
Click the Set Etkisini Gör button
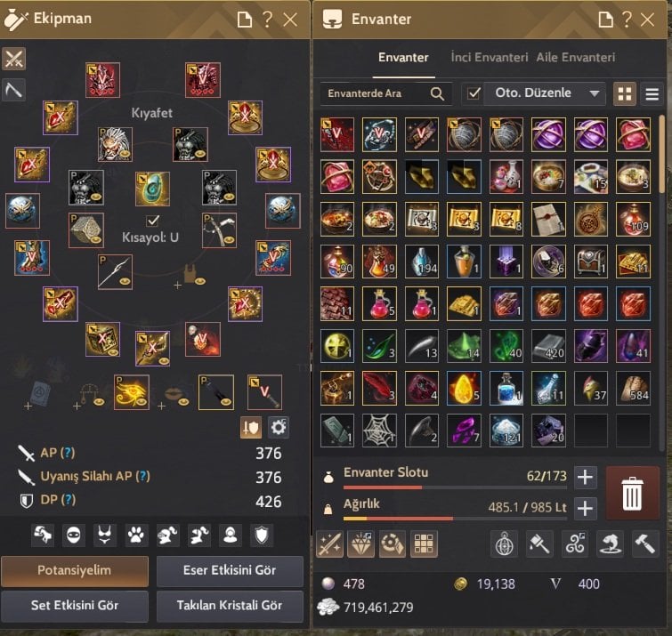(x=75, y=606)
